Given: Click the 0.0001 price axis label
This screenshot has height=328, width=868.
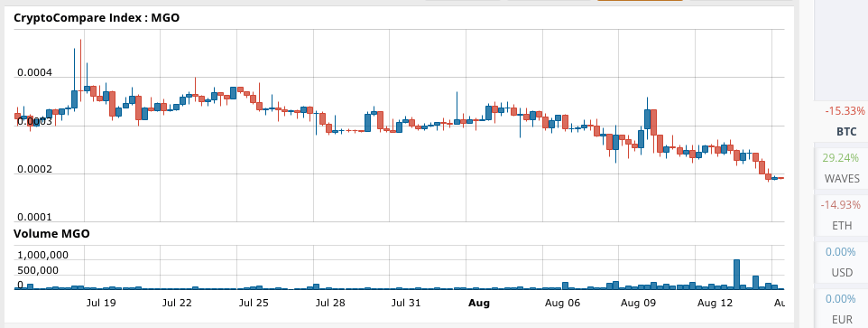Looking at the screenshot, I should [35, 217].
